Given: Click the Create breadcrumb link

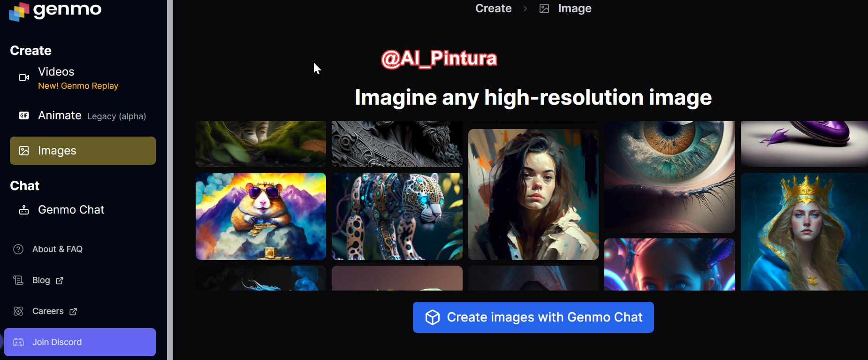Looking at the screenshot, I should (x=493, y=8).
